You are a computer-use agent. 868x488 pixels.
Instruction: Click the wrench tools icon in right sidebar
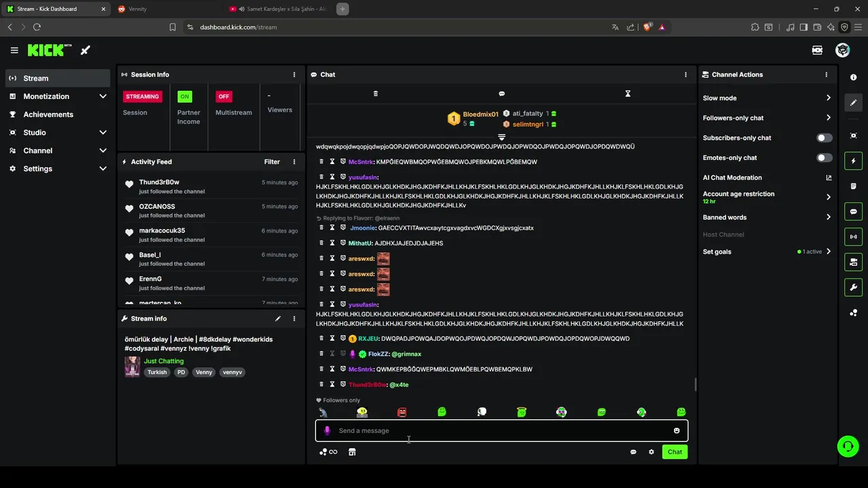[x=854, y=287]
